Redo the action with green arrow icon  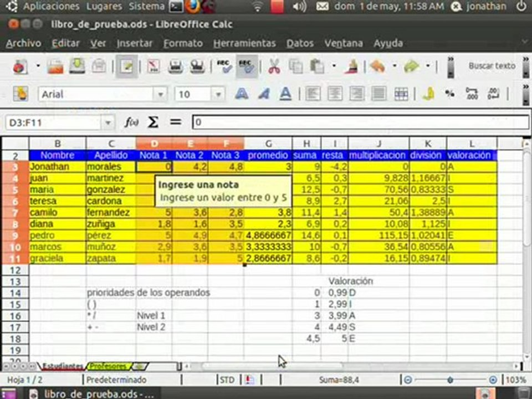point(411,66)
